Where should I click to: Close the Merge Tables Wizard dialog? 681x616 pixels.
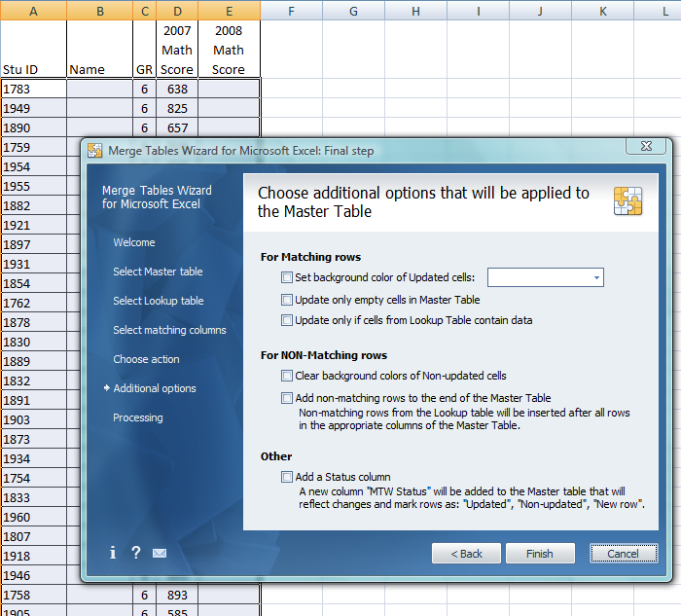click(x=646, y=146)
